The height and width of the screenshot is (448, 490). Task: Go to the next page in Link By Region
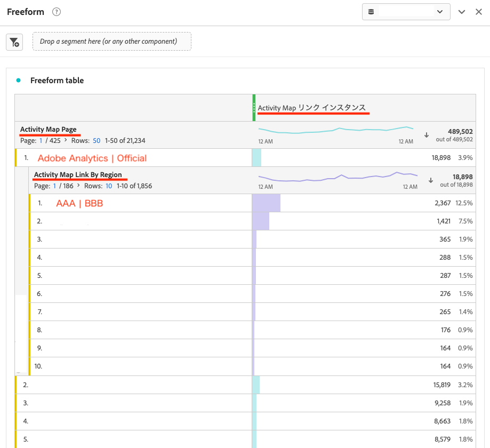tap(78, 186)
